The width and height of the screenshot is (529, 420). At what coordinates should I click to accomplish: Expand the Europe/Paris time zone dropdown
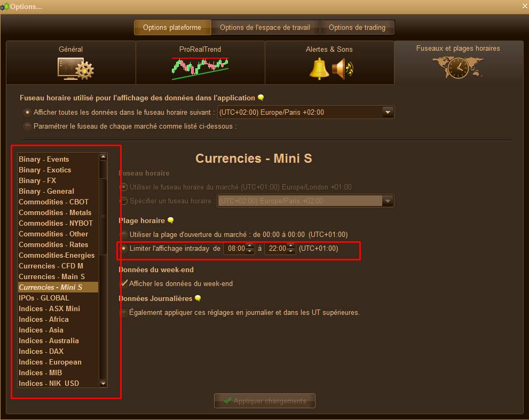pos(388,112)
